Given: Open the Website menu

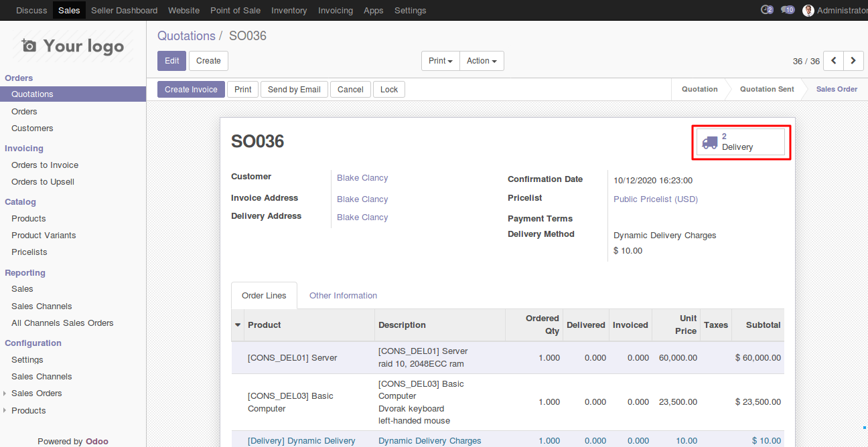Looking at the screenshot, I should pyautogui.click(x=184, y=10).
